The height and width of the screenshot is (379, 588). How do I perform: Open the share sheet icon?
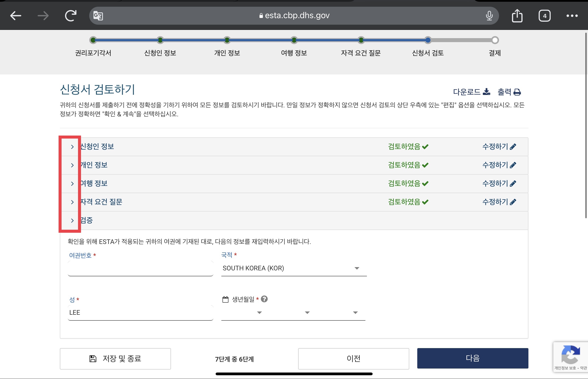pyautogui.click(x=517, y=16)
